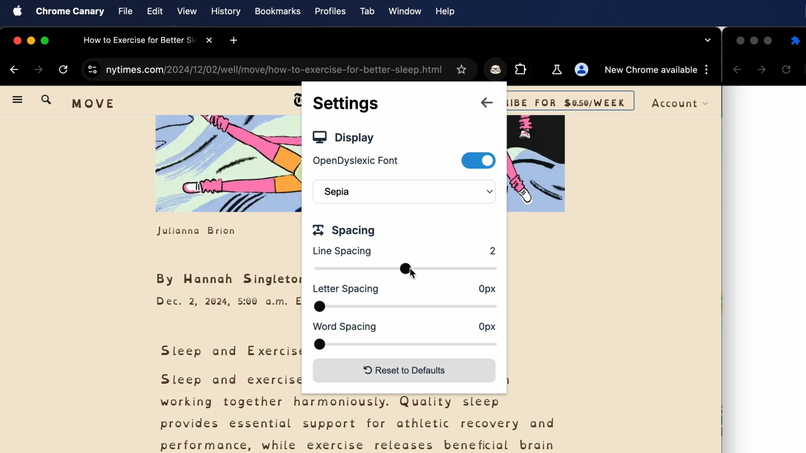The image size is (806, 453).
Task: Open the Sepia theme dropdown
Action: (x=404, y=192)
